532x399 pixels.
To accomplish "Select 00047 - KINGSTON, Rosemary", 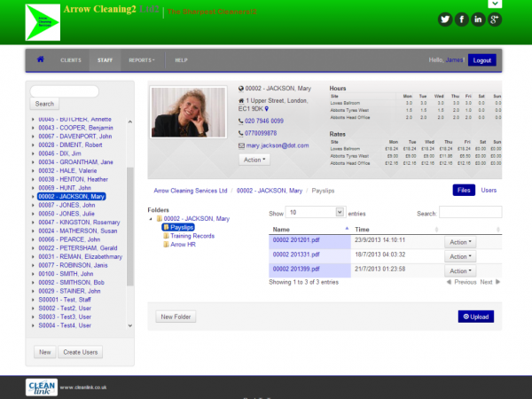I will coord(79,223).
